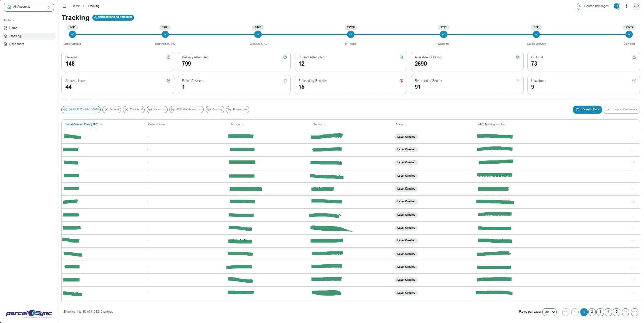Click the Returned to Sender arrow icon

coord(518,80)
